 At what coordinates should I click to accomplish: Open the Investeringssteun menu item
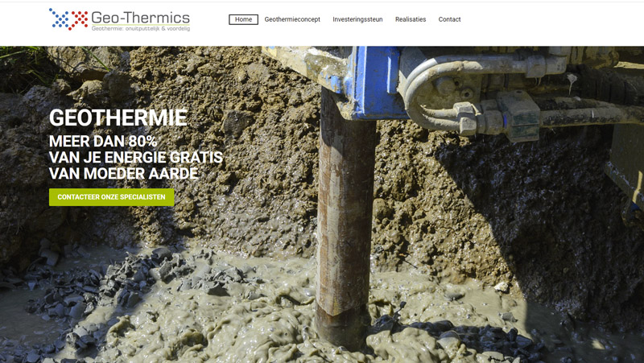357,19
